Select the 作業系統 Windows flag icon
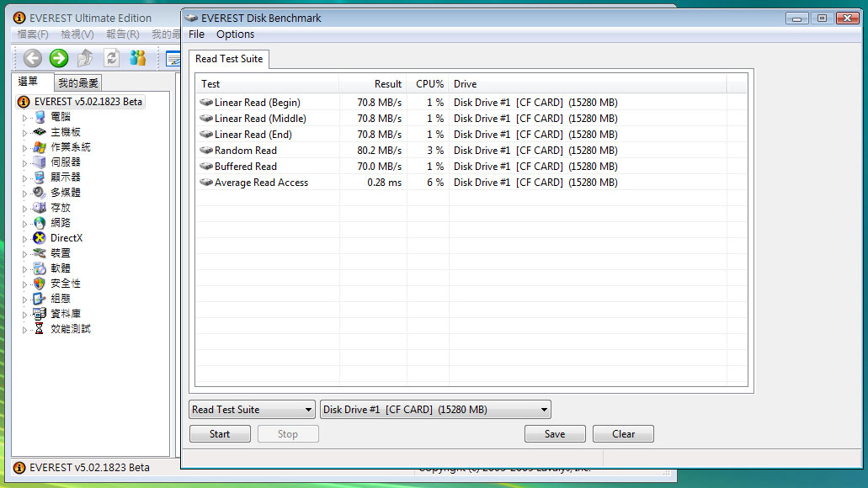 tap(40, 147)
